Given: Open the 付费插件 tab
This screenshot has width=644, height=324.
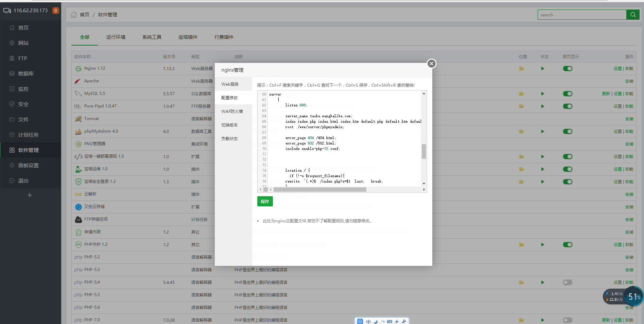Looking at the screenshot, I should coord(223,37).
